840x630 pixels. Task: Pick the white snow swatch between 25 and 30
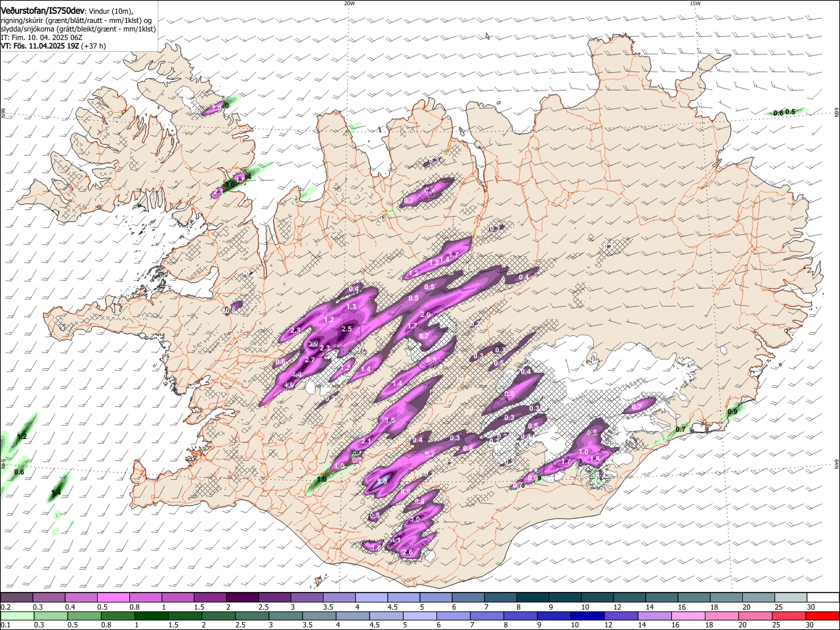[x=791, y=597]
